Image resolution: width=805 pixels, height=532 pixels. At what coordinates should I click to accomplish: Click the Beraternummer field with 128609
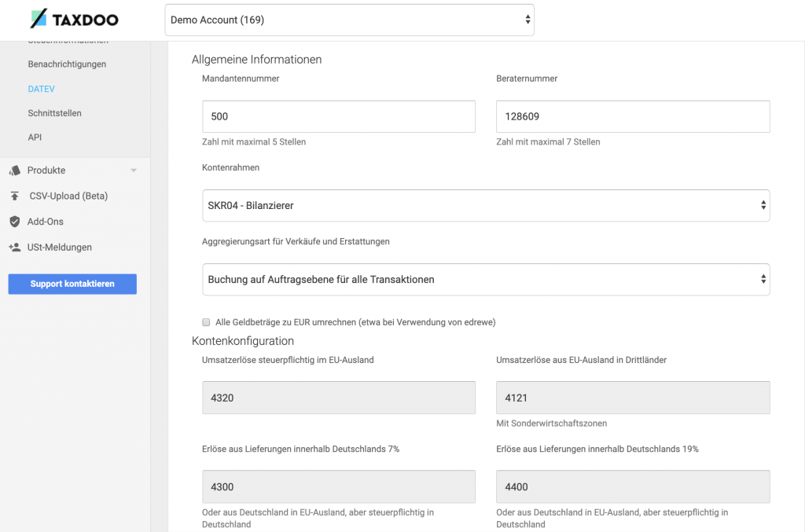[x=633, y=116]
